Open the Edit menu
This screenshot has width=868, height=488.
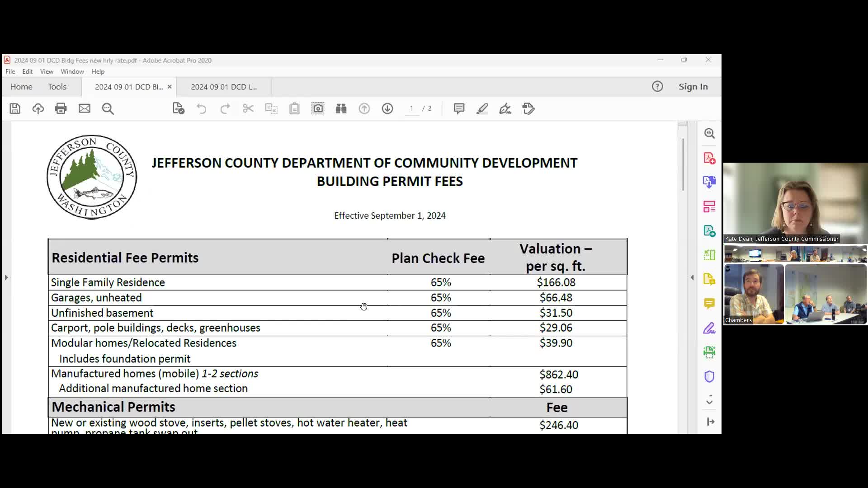pyautogui.click(x=27, y=71)
